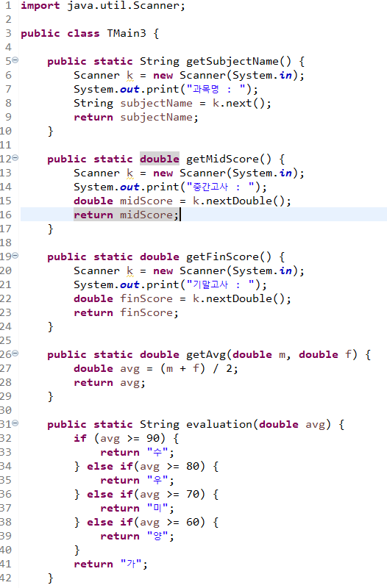Click line number 1 in the gutter

tap(9, 6)
